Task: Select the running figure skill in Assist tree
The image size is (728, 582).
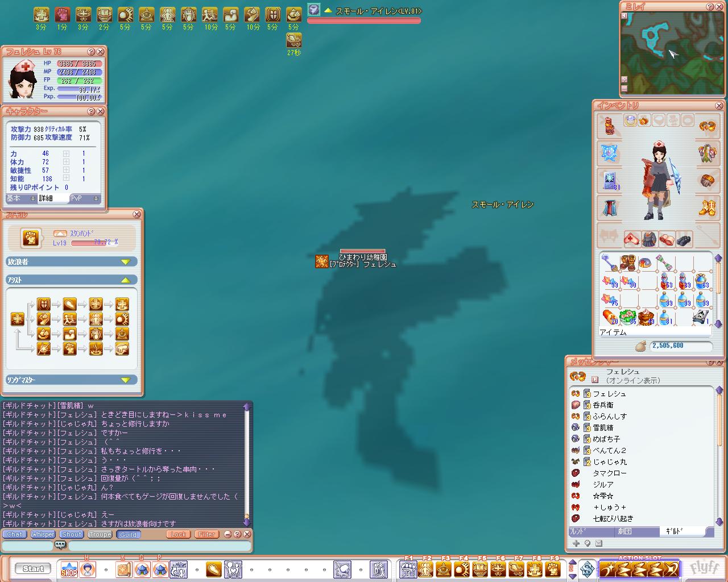Action: [70, 319]
